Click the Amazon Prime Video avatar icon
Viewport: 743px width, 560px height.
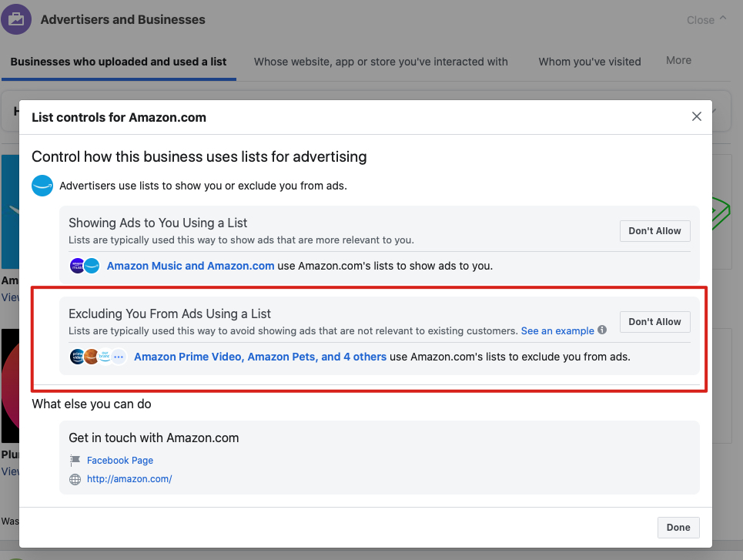point(77,357)
